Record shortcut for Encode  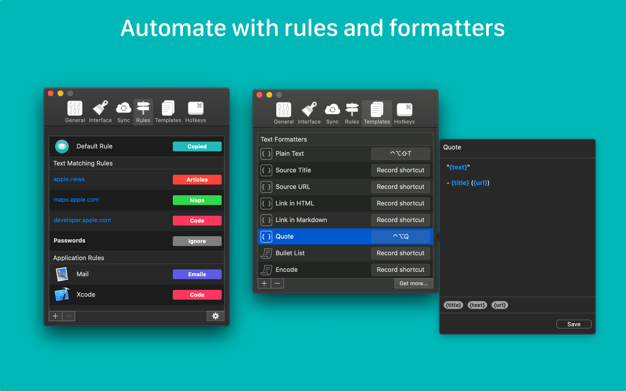400,270
